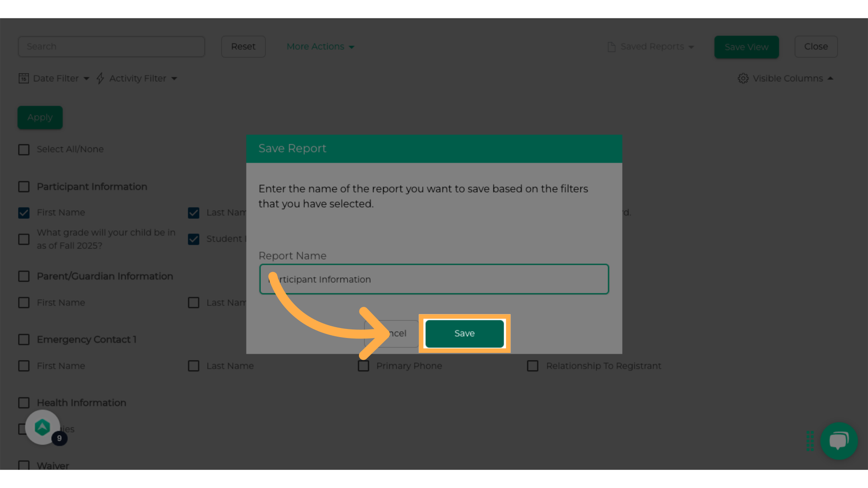Image resolution: width=868 pixels, height=488 pixels.
Task: Click the notification count badge showing 9
Action: [x=59, y=438]
